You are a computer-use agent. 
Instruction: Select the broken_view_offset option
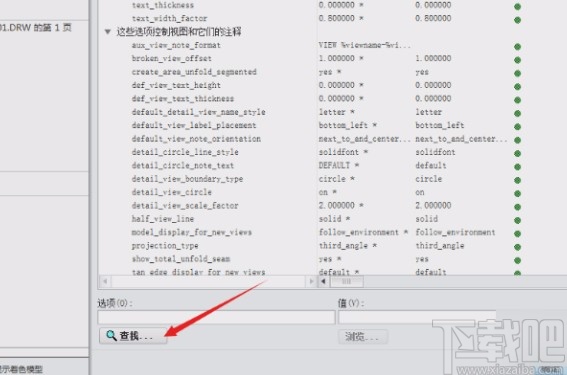(x=172, y=59)
